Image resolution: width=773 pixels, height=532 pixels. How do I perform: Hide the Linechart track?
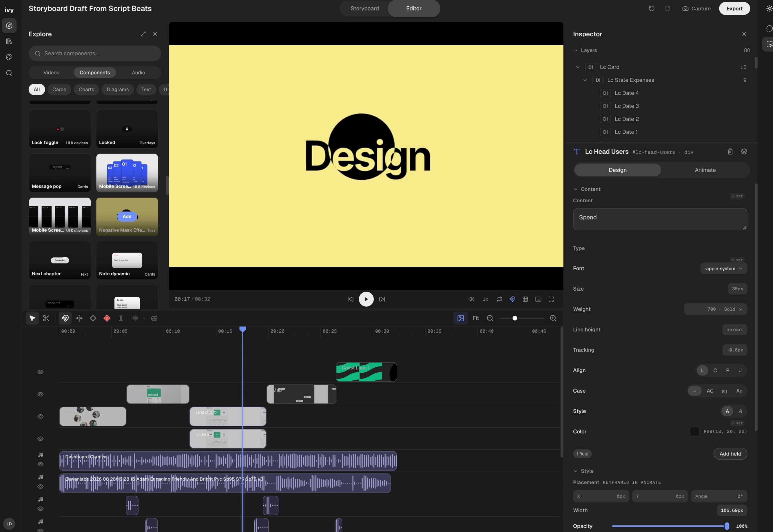click(40, 416)
